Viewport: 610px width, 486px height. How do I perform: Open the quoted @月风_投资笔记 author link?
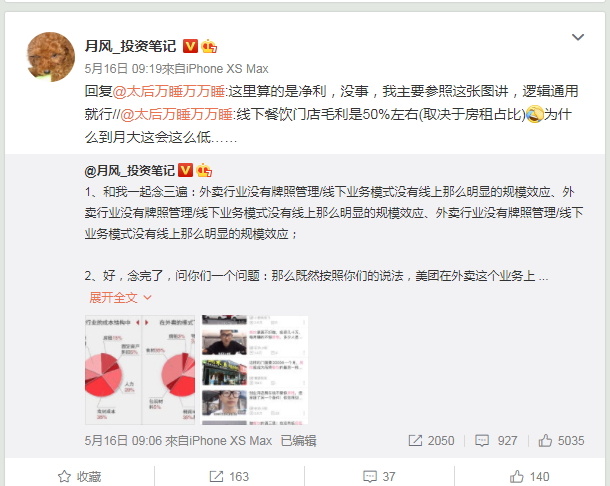click(x=130, y=171)
